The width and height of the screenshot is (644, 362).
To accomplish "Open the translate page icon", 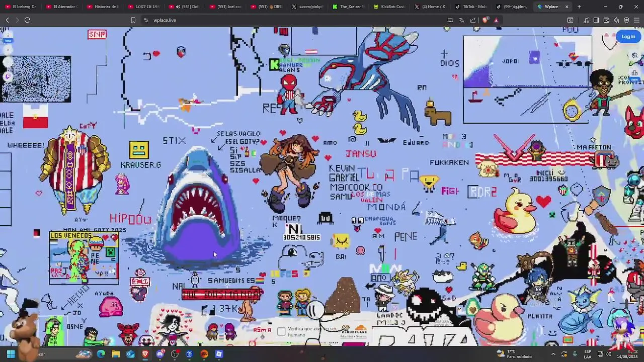I will (x=461, y=20).
